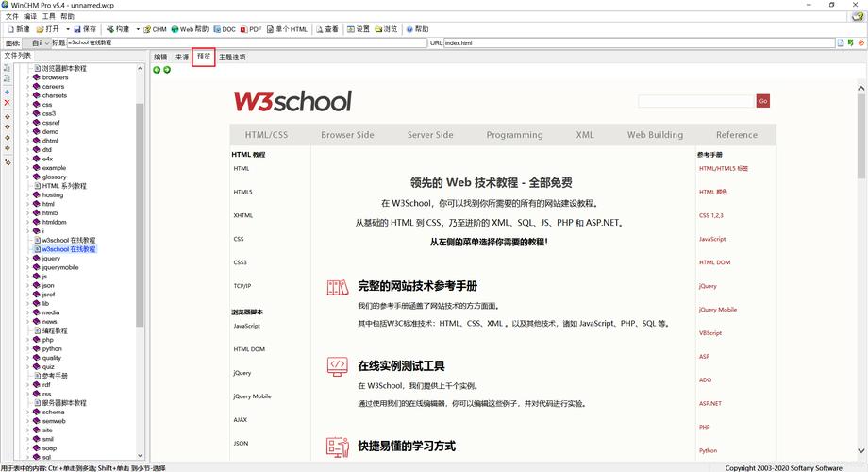
Task: Click the 设置 (Settings) toolbar button
Action: click(359, 29)
